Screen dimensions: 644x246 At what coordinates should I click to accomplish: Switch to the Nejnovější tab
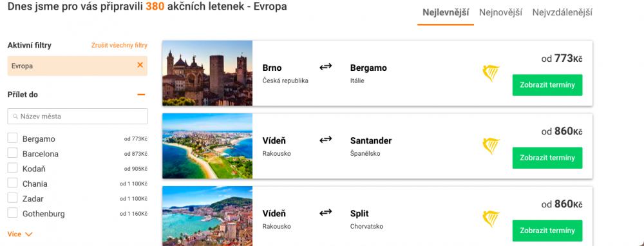click(x=500, y=12)
